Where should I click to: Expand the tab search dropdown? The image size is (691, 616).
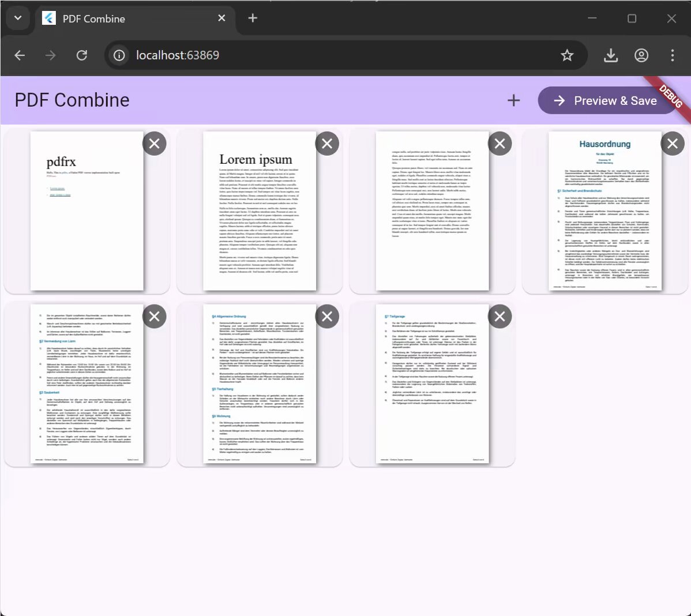tap(18, 18)
